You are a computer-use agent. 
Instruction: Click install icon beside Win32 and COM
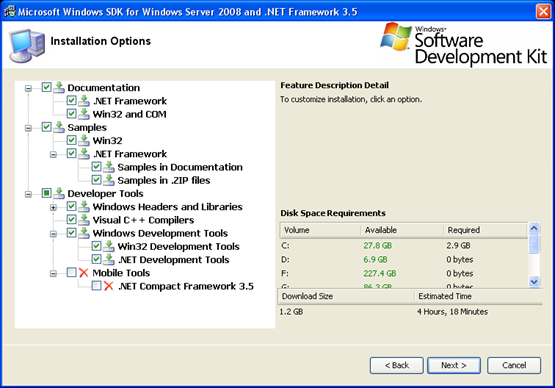point(84,114)
